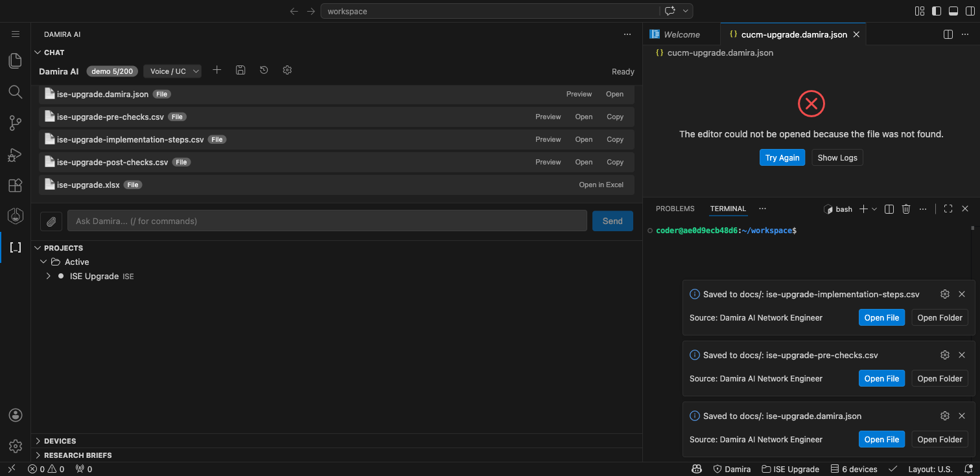Send the chat message

click(x=612, y=221)
